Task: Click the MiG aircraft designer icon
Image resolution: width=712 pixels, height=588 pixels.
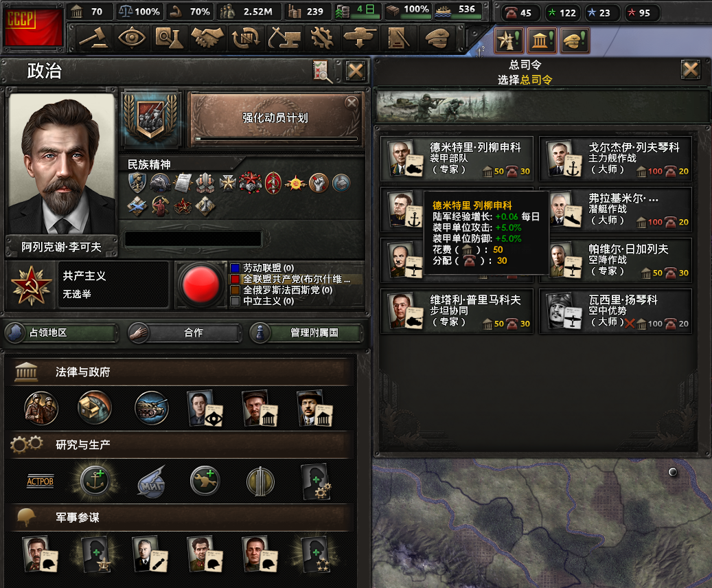Action: tap(151, 482)
